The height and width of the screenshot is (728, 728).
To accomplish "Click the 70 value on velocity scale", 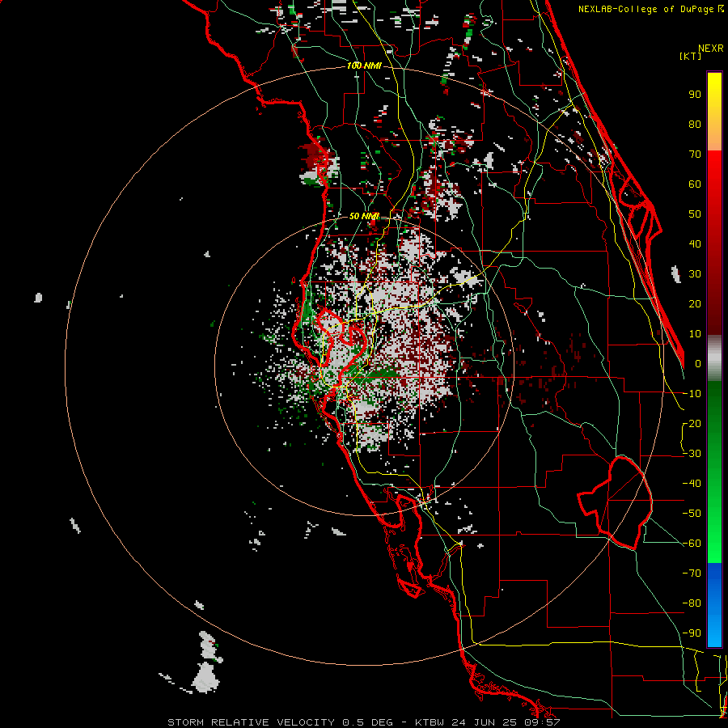I will click(695, 154).
